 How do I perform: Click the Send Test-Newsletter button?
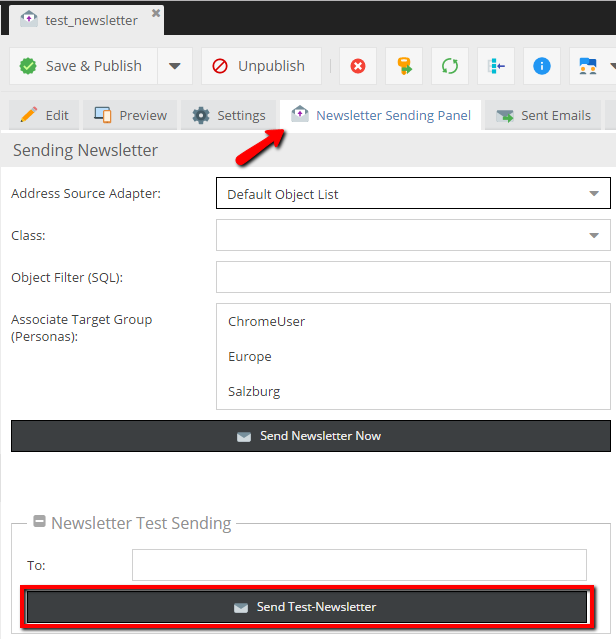tap(306, 607)
